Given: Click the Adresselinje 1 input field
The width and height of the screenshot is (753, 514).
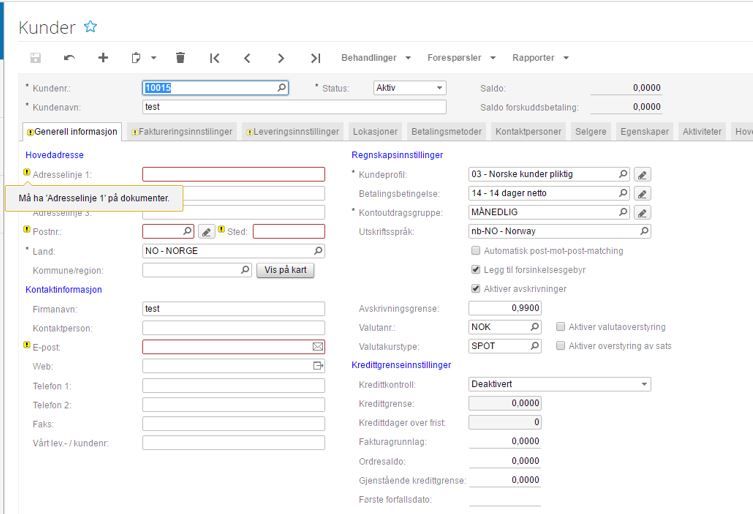Looking at the screenshot, I should tap(233, 174).
